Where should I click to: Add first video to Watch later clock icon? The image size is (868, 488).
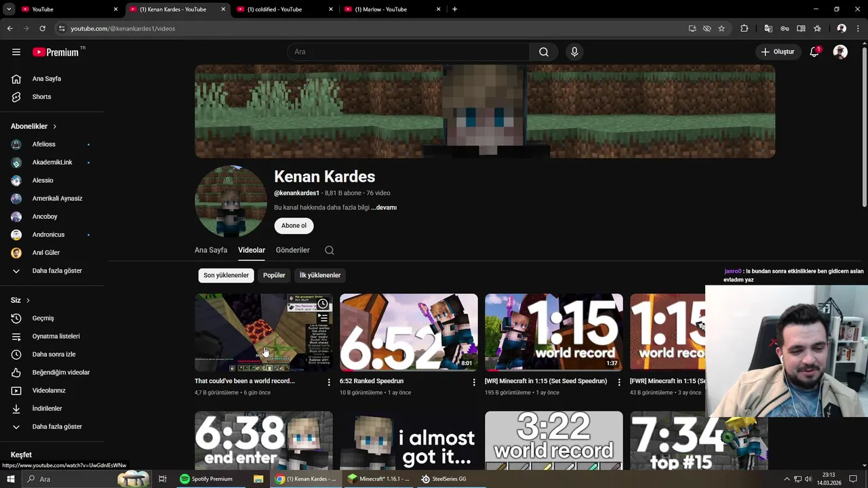pos(323,304)
